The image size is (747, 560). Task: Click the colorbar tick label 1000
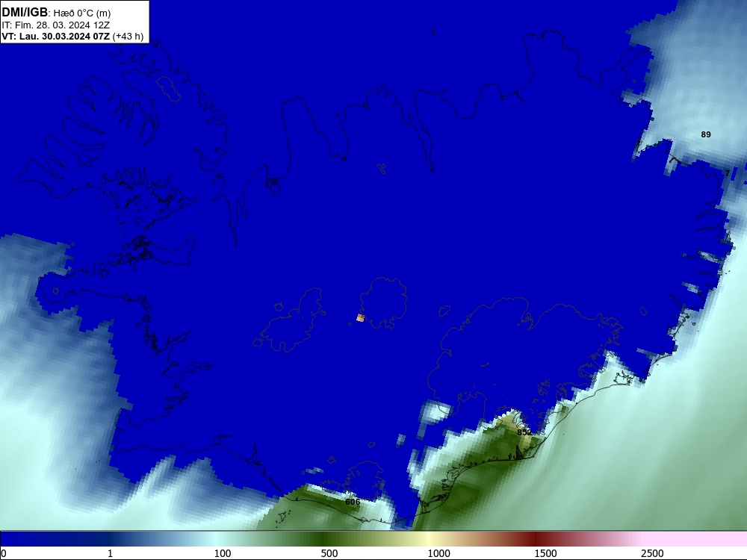(438, 553)
